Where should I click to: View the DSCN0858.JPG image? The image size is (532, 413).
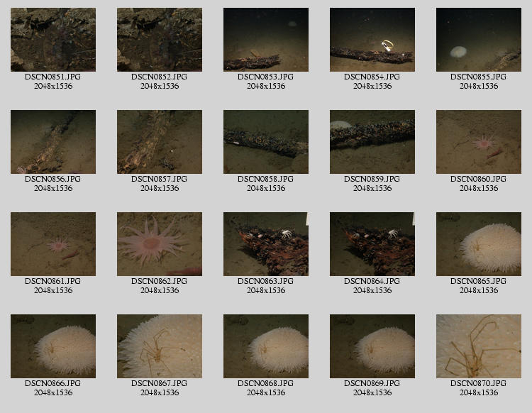point(266,142)
